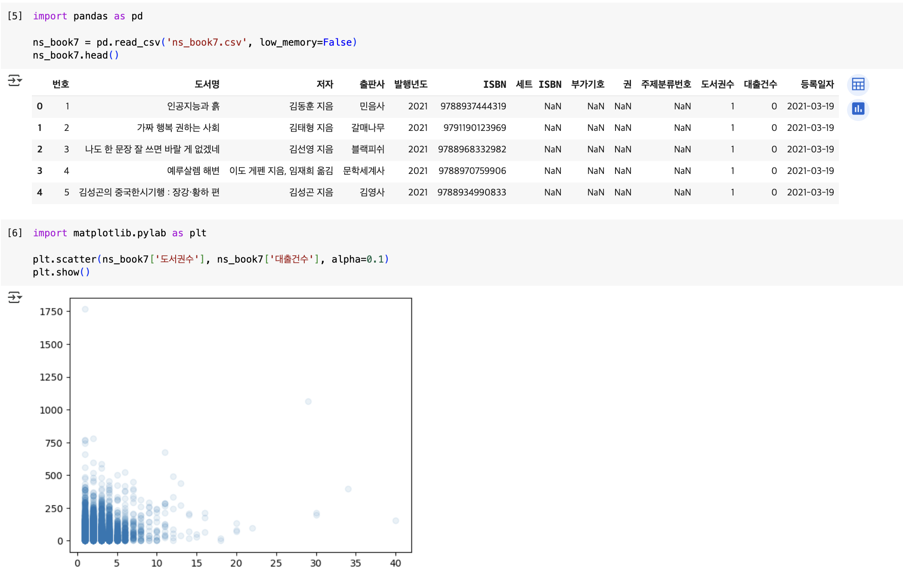Screen dimensions: 903x588
Task: Open output actions icon for cell 5
Action: tap(15, 80)
